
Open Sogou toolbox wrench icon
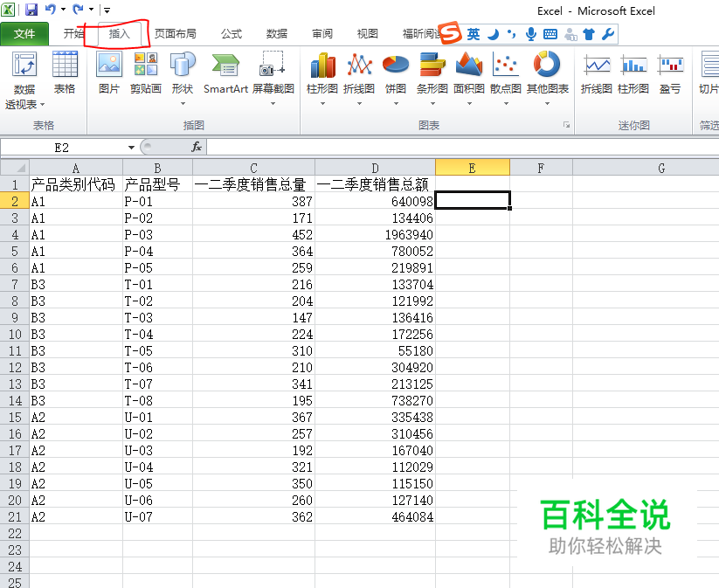pos(608,34)
